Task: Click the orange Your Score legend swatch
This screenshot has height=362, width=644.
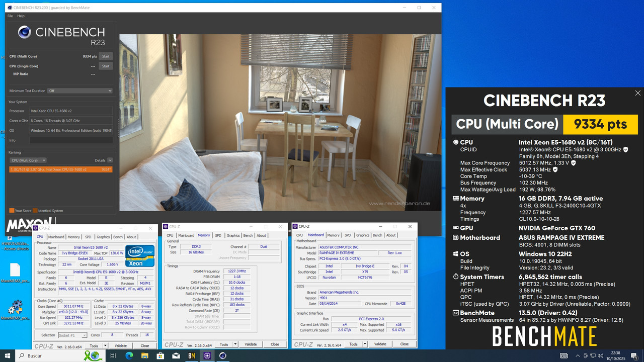Action: pos(12,211)
